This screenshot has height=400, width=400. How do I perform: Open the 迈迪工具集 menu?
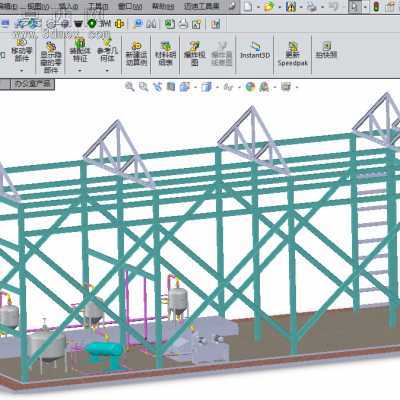(201, 6)
